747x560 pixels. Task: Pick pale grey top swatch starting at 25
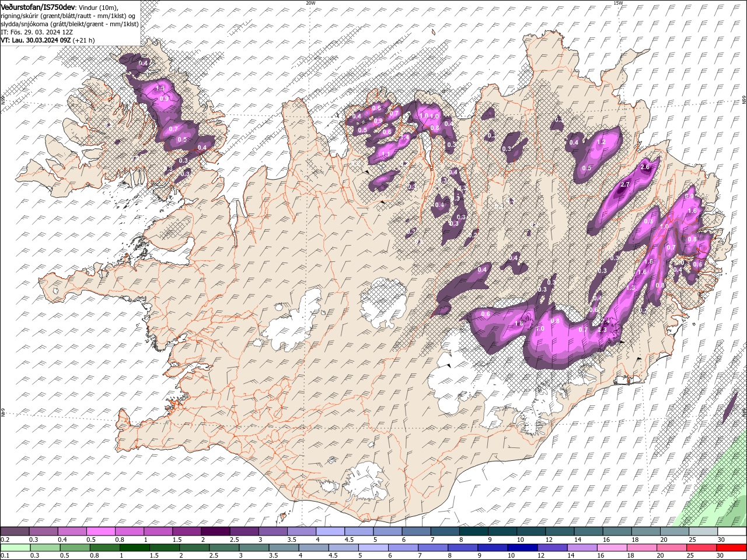(x=703, y=531)
